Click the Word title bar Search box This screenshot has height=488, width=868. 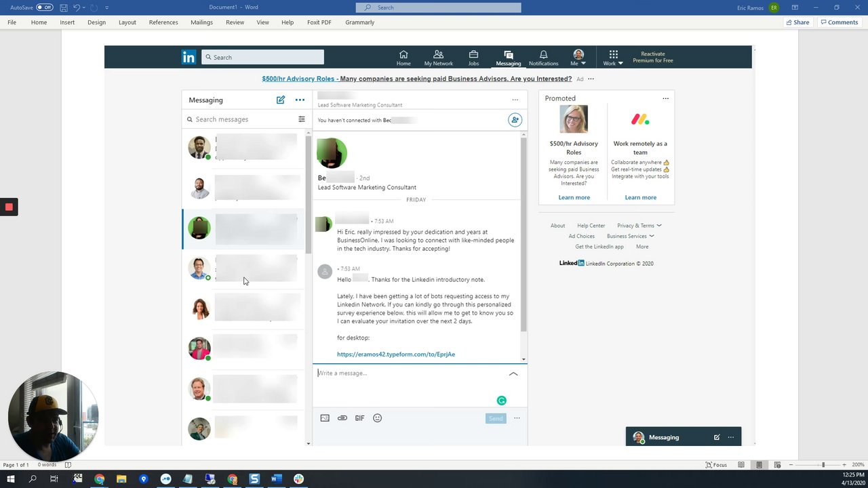pyautogui.click(x=439, y=7)
